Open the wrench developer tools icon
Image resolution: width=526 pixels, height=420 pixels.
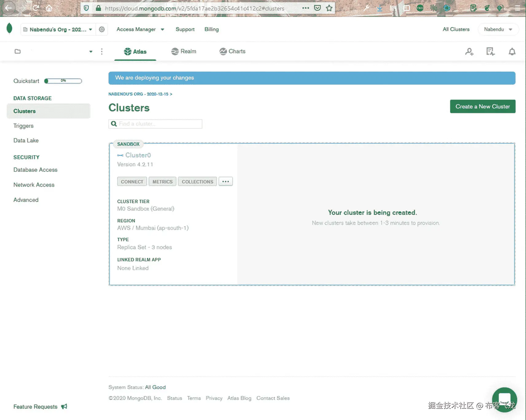pyautogui.click(x=366, y=8)
